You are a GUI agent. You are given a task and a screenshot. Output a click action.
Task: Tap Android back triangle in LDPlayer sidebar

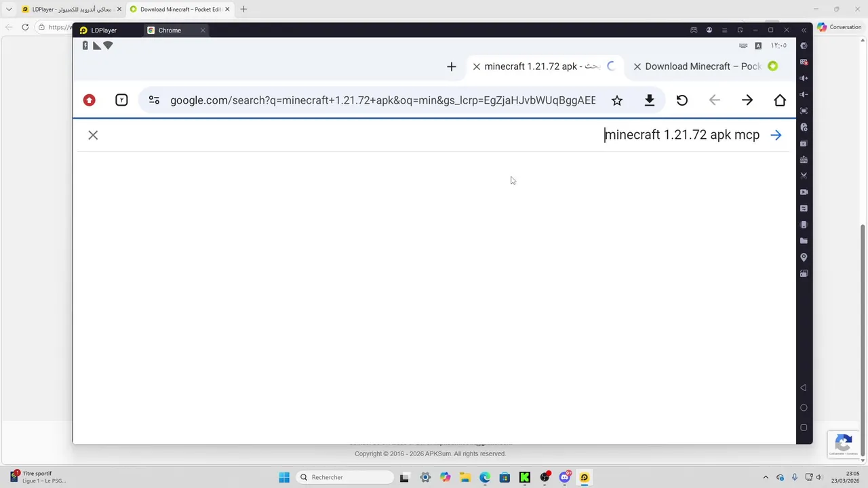[804, 388]
